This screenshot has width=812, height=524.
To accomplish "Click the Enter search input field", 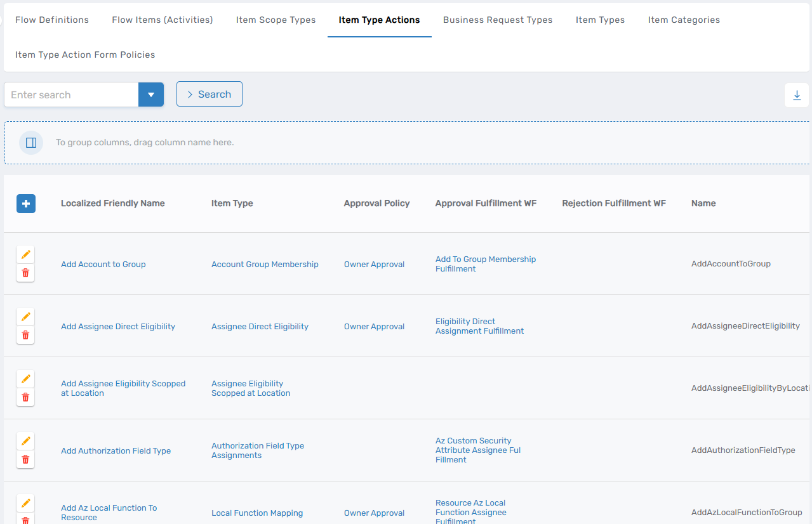I will point(71,95).
